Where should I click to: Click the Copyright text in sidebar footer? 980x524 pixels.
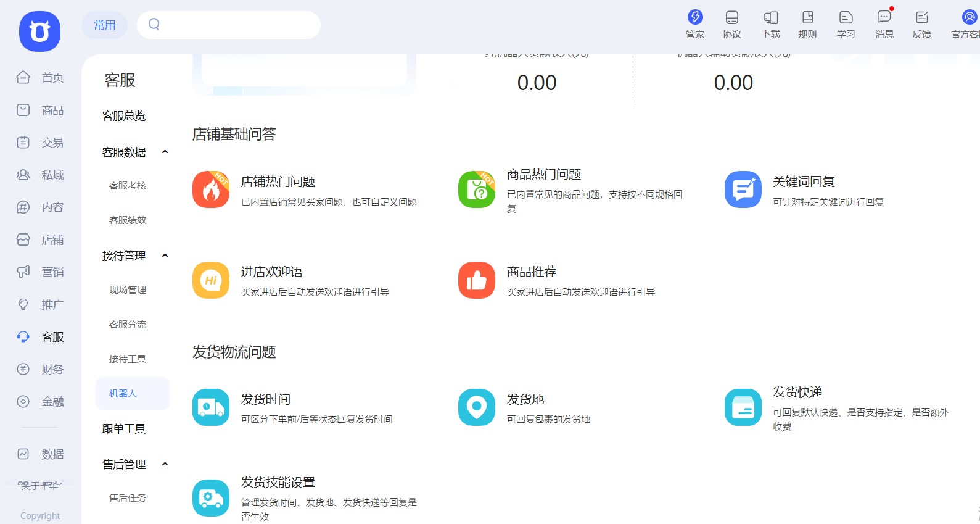pyautogui.click(x=40, y=516)
